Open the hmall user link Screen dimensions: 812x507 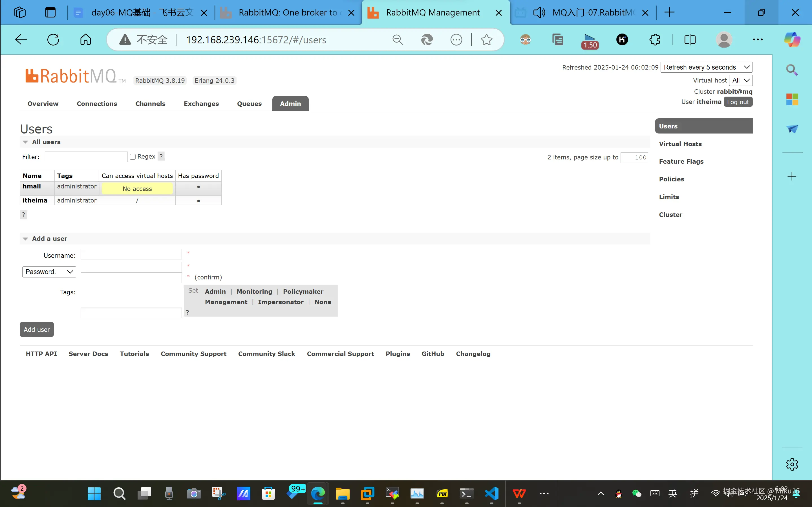[32, 186]
